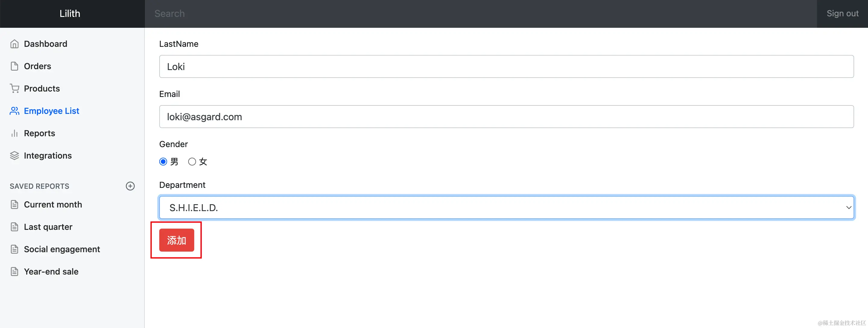Click the Integrations layers icon
This screenshot has width=868, height=328.
pos(14,156)
